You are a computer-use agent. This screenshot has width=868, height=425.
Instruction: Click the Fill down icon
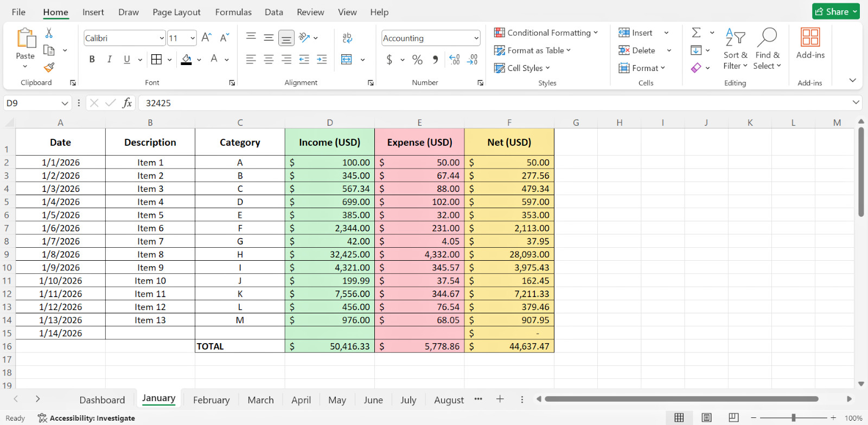click(696, 50)
